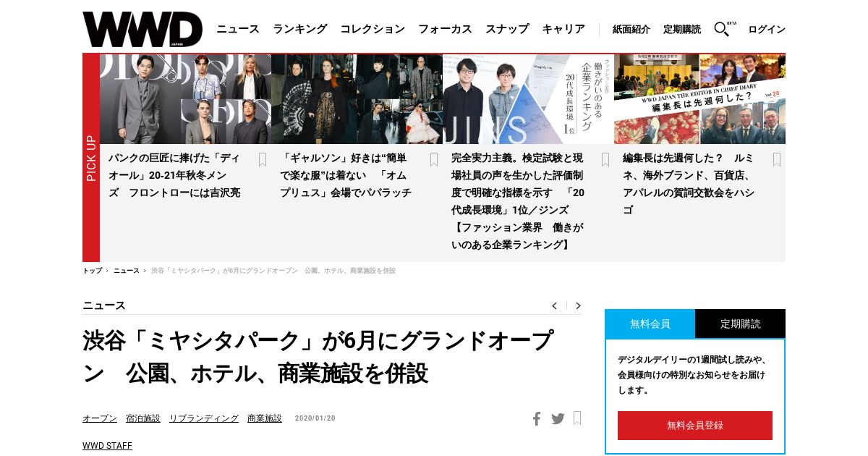Bookmark the editor-in-chief diary article

(777, 159)
